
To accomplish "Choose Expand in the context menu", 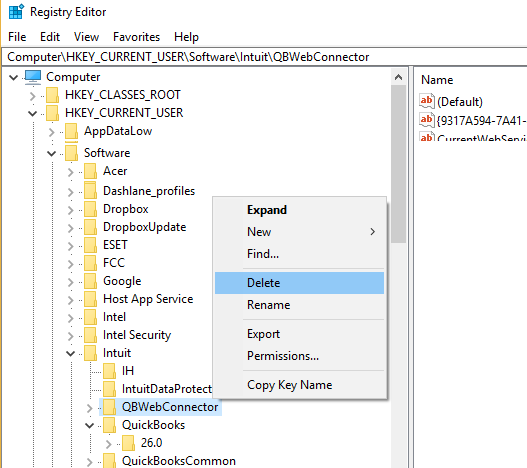I will point(299,210).
